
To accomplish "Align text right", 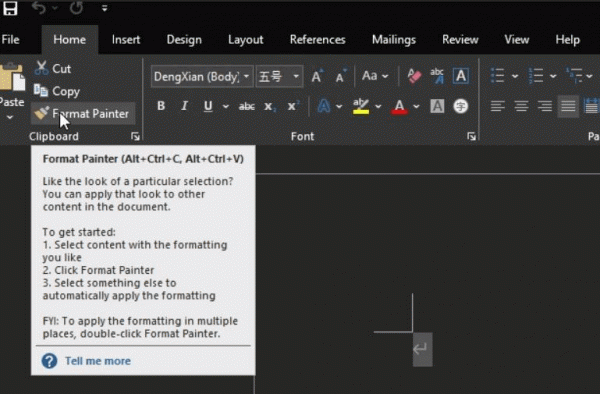I will tap(545, 106).
